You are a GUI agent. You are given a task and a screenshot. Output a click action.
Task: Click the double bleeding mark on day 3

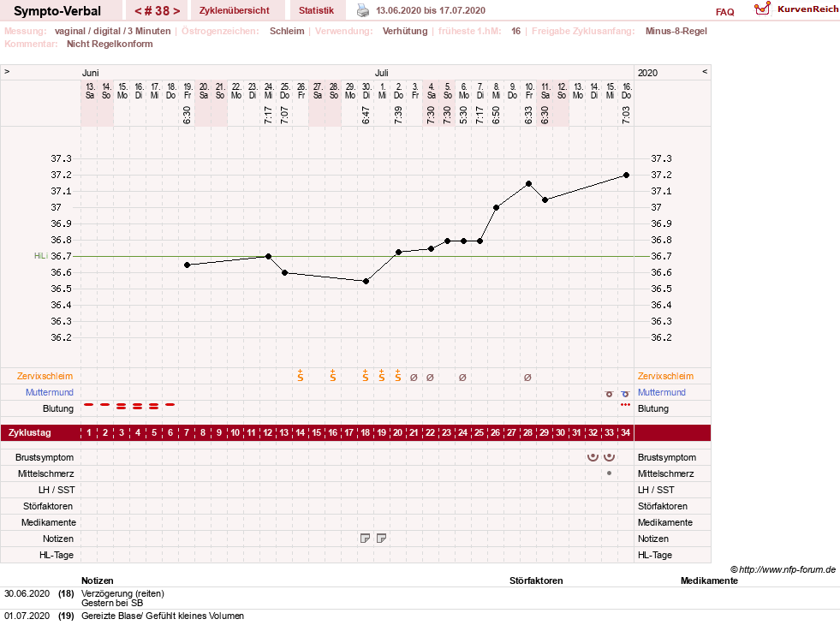[122, 406]
